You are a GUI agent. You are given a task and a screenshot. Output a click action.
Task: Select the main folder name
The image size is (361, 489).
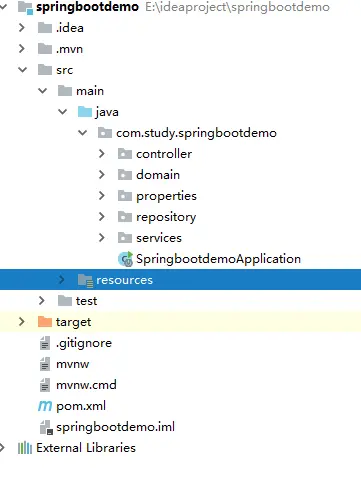coord(90,91)
